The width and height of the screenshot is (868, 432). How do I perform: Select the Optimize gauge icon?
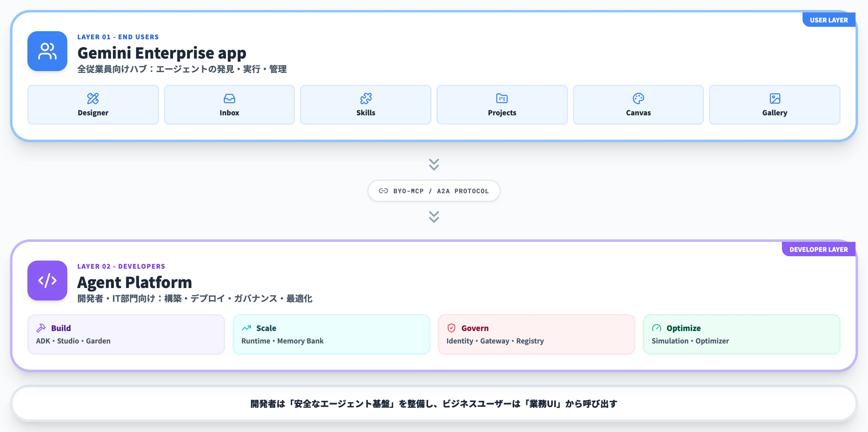coord(656,328)
